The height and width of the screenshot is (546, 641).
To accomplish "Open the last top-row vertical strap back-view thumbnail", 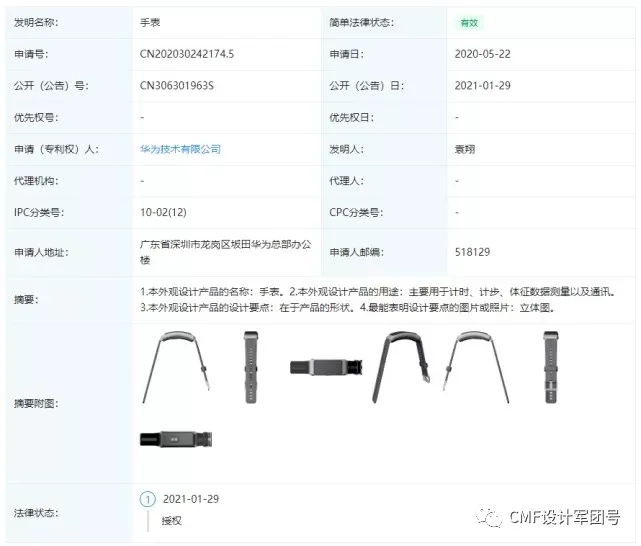I will [551, 367].
